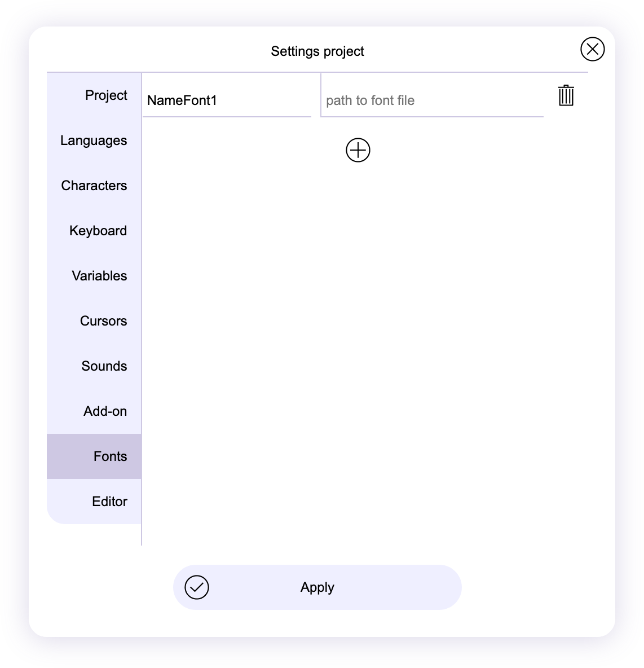The image size is (644, 668).
Task: Open the Project settings tab
Action: coord(105,95)
